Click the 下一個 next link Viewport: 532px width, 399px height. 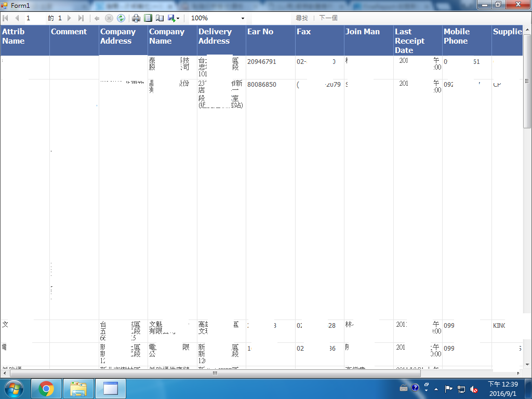click(328, 18)
